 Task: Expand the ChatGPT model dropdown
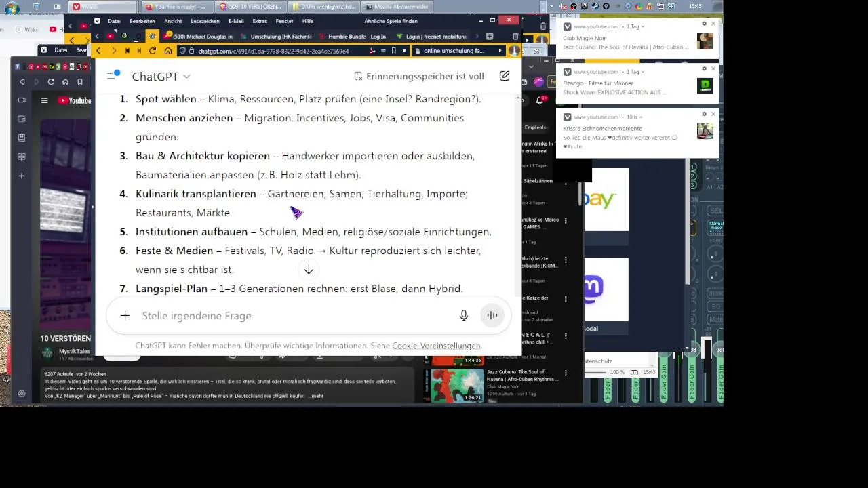pyautogui.click(x=161, y=77)
